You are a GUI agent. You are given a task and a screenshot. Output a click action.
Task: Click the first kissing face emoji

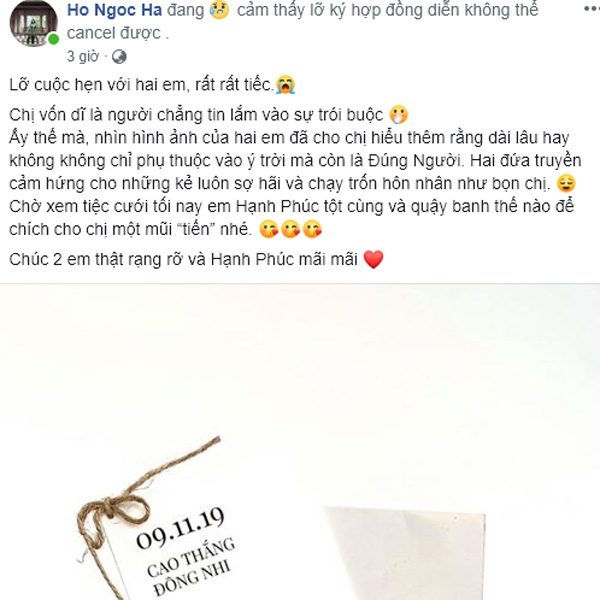(x=269, y=229)
